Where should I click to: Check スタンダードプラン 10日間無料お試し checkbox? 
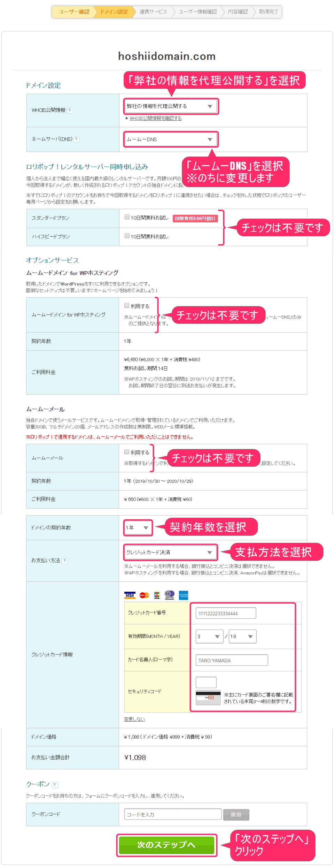[x=127, y=217]
